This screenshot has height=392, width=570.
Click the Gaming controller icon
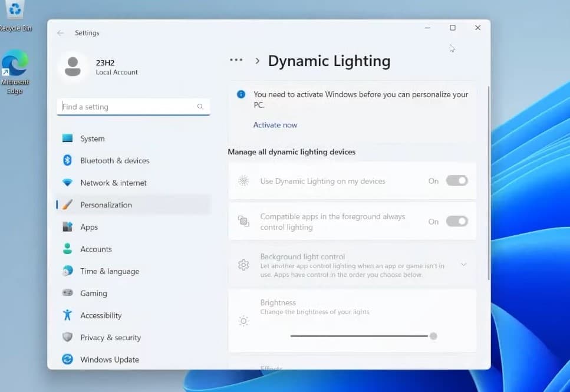pos(67,293)
